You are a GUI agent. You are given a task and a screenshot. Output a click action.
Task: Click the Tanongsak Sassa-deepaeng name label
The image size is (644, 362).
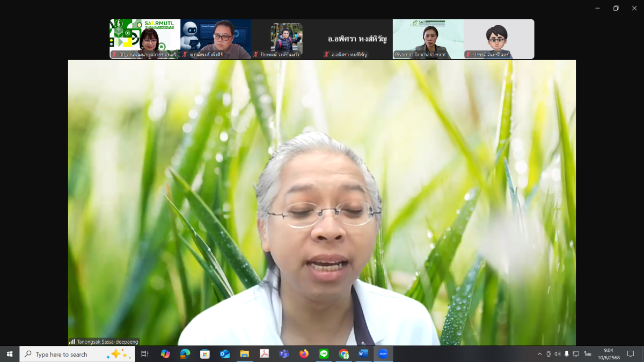[x=107, y=342]
